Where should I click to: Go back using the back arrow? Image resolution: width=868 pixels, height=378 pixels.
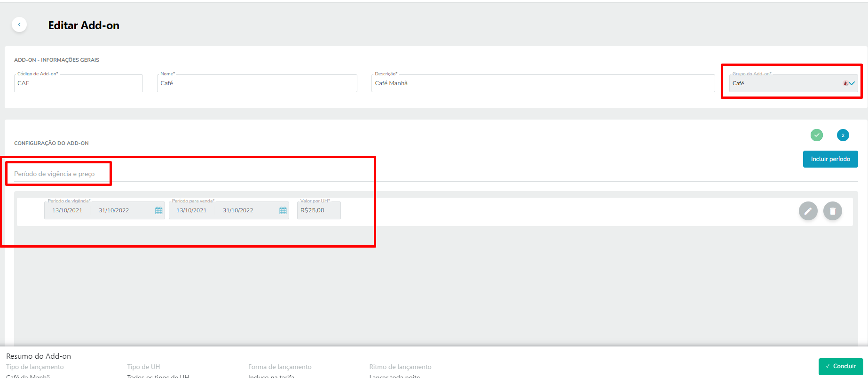click(19, 24)
